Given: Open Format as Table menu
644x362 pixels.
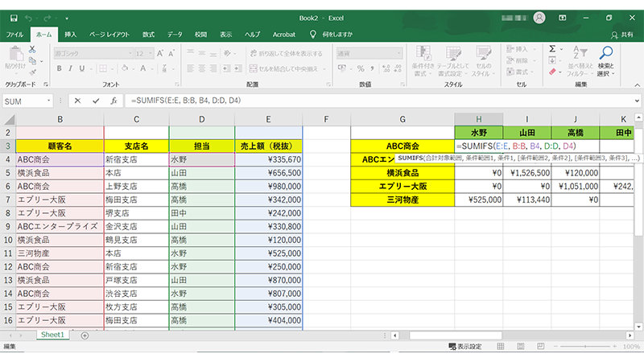Looking at the screenshot, I should [453, 61].
